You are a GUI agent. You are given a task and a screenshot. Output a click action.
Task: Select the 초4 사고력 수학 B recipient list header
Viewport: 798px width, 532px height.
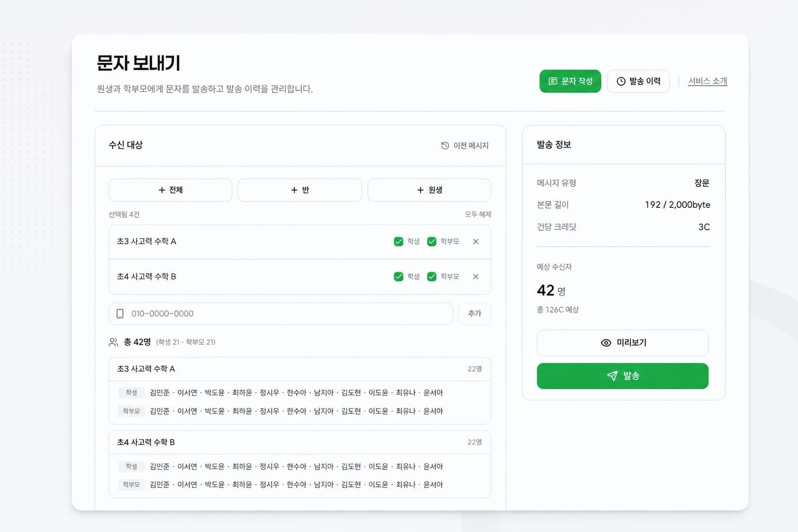(x=300, y=442)
